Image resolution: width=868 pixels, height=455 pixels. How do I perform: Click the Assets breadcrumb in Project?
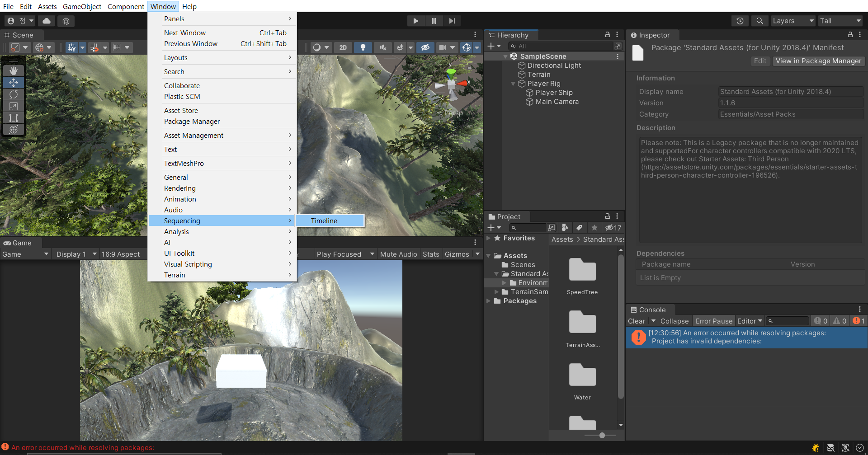click(x=562, y=239)
